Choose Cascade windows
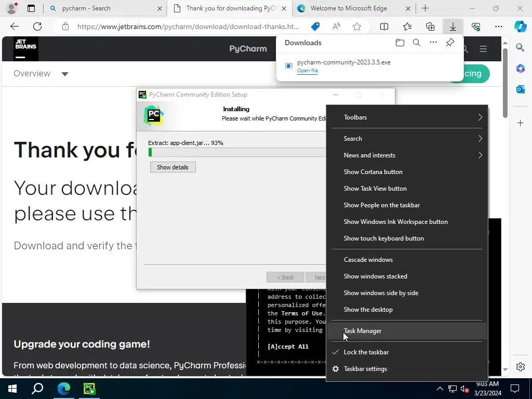This screenshot has width=532, height=399. click(407, 260)
